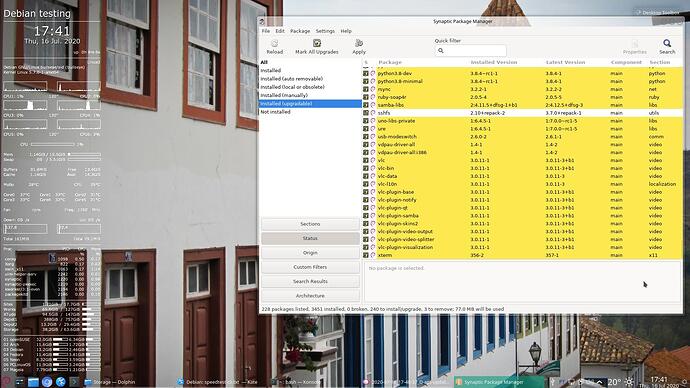Click the magnifier icon in Quick filter
Image resolution: width=690 pixels, height=388 pixels.
click(x=440, y=51)
